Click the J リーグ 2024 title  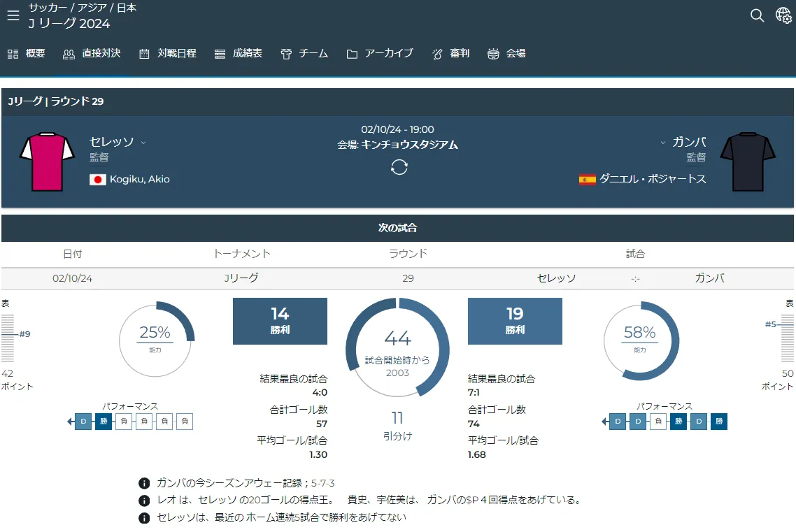click(x=69, y=23)
